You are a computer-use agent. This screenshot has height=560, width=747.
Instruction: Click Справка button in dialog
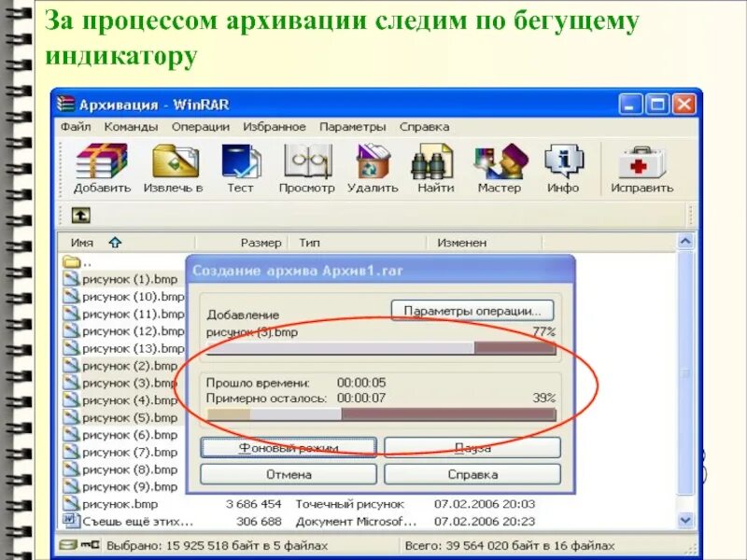point(472,474)
